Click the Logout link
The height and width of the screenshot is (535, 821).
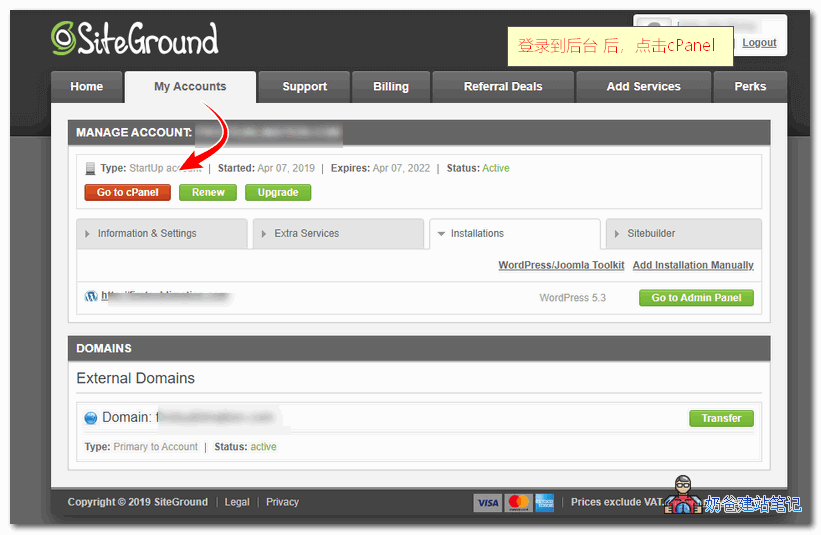pos(759,43)
